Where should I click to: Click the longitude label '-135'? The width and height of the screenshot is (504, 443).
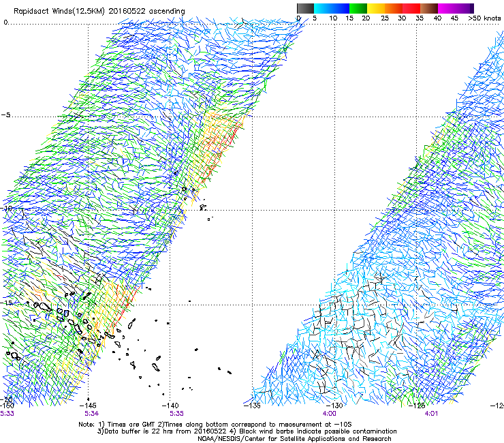coord(252,406)
